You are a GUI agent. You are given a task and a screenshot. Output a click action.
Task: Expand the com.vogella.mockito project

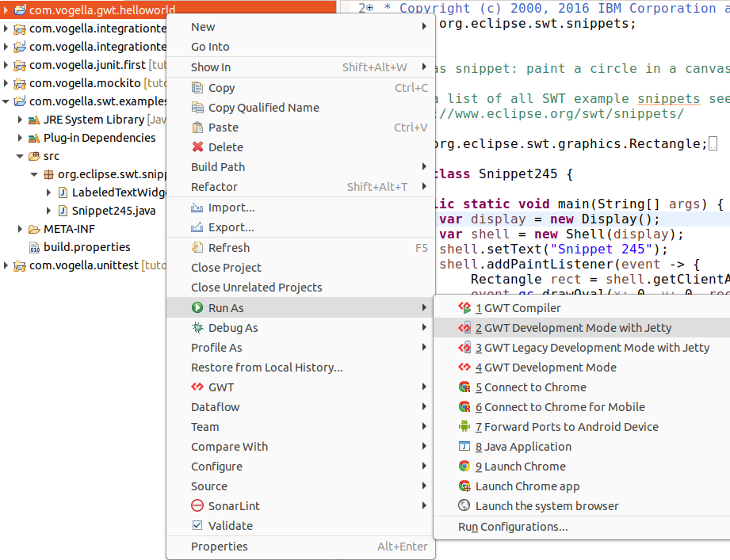coord(6,83)
